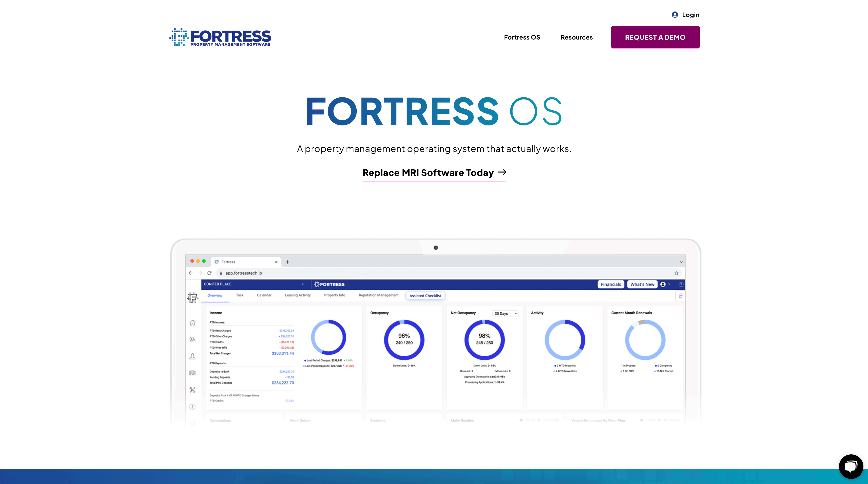Click the help question mark icon
This screenshot has width=868, height=484.
681,285
